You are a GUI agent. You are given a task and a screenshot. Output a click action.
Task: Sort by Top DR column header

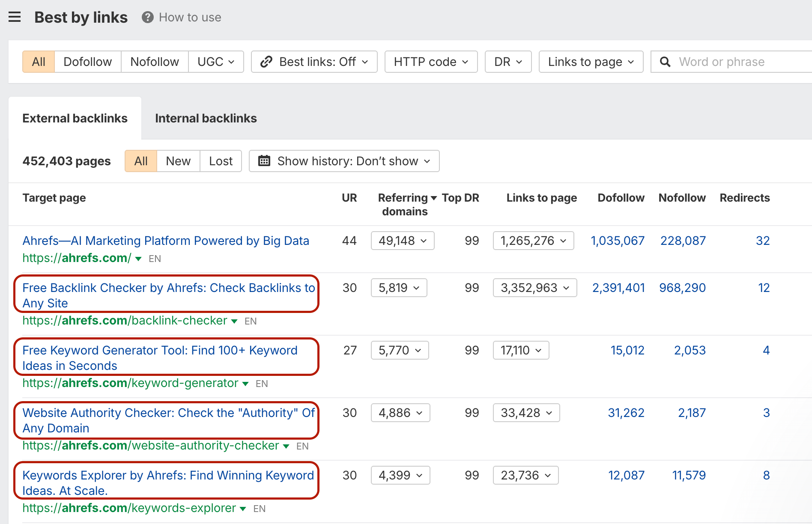pyautogui.click(x=460, y=198)
